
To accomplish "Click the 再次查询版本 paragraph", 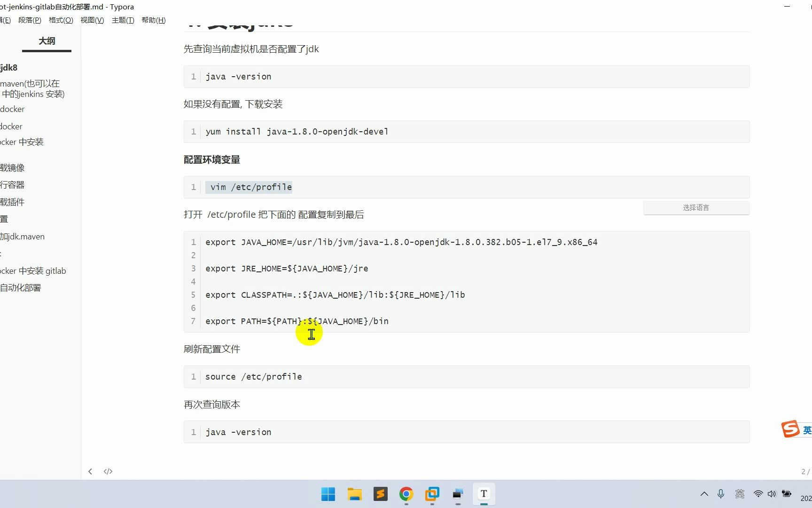I will (x=212, y=405).
